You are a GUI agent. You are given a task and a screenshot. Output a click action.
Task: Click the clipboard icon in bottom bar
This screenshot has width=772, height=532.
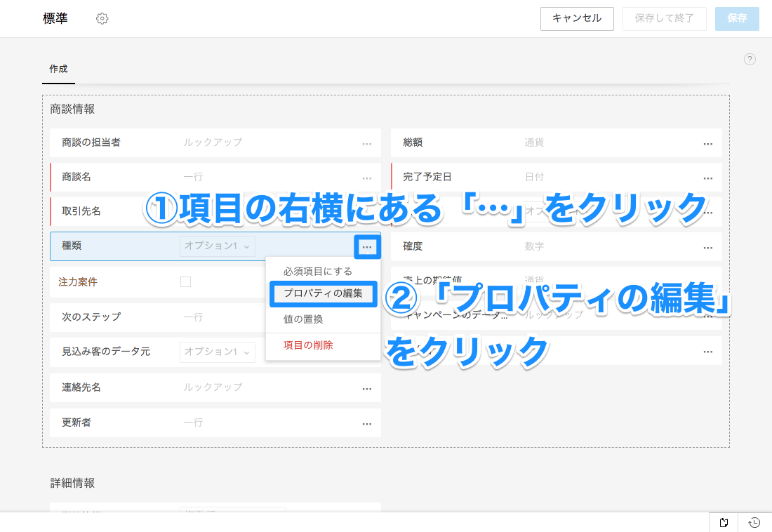pos(724,522)
